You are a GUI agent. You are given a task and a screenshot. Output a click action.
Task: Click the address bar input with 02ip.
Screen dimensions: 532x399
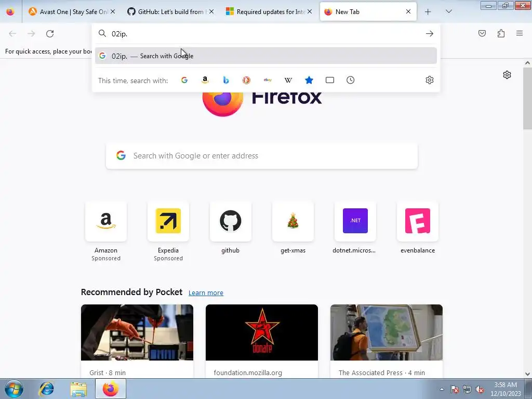coord(265,34)
